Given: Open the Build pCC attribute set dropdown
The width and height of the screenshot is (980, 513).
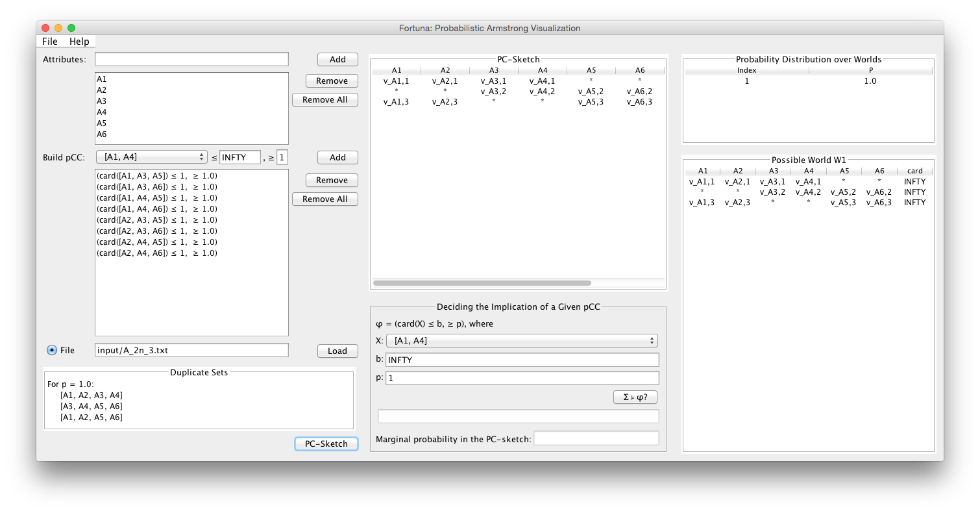Looking at the screenshot, I should tap(151, 157).
